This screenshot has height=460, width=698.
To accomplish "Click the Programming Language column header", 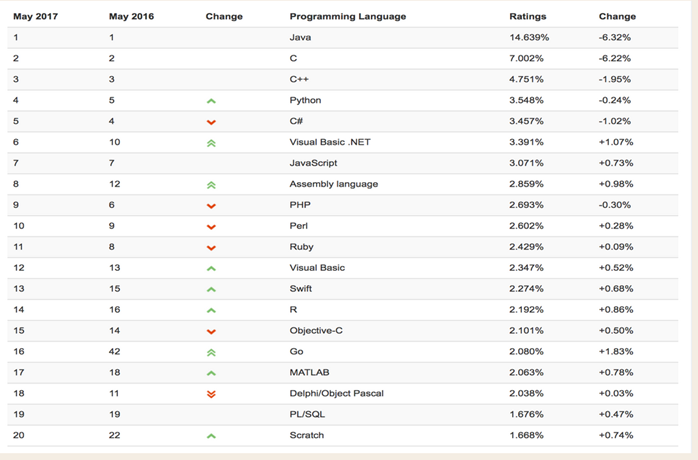I will [348, 16].
